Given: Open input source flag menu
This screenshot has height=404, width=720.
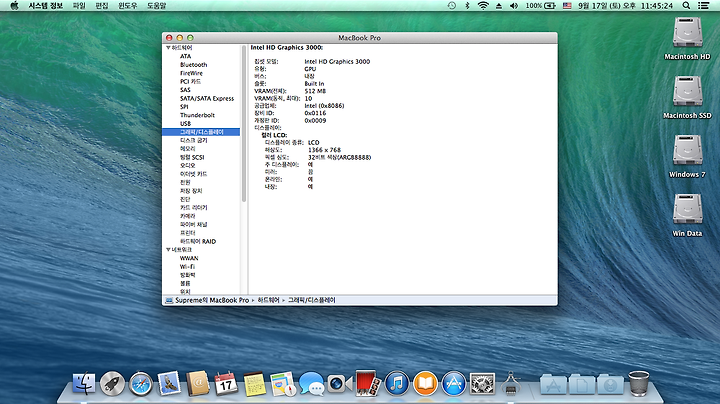Looking at the screenshot, I should coord(567,6).
